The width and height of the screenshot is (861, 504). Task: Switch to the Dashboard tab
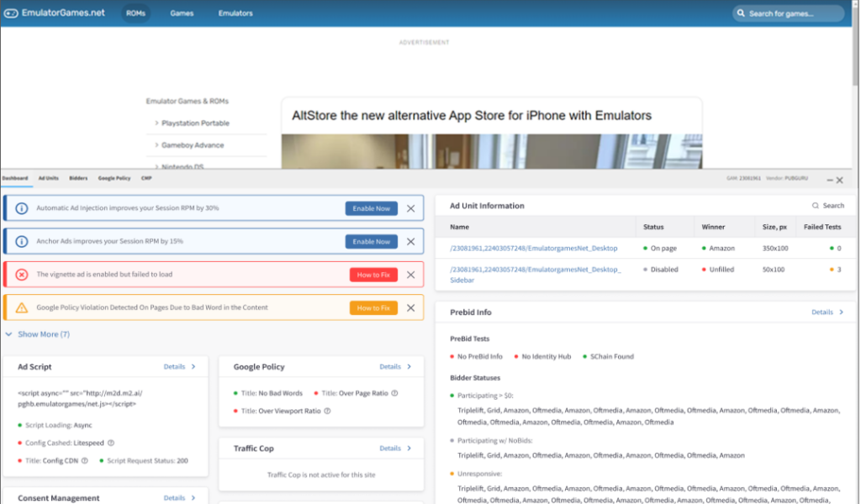tap(15, 178)
